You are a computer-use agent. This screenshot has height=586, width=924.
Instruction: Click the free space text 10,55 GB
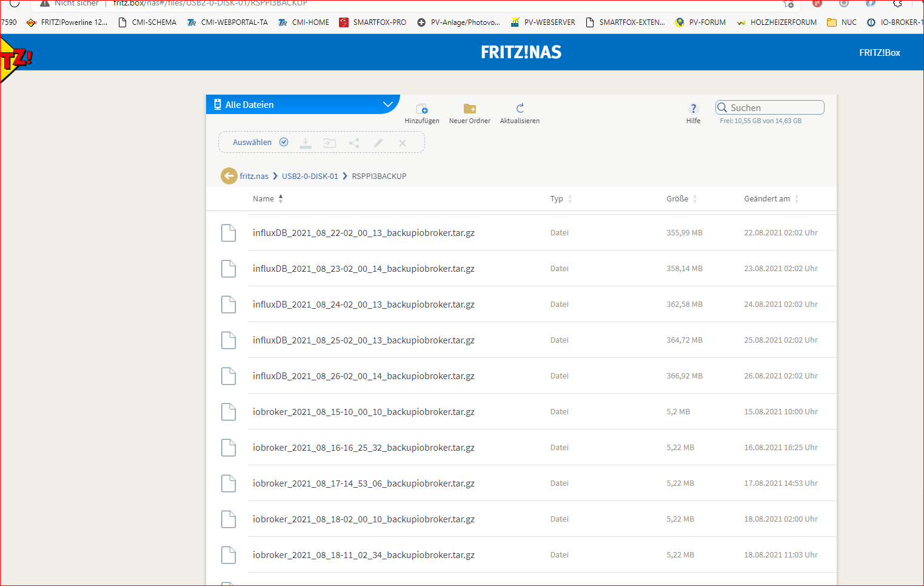point(760,121)
